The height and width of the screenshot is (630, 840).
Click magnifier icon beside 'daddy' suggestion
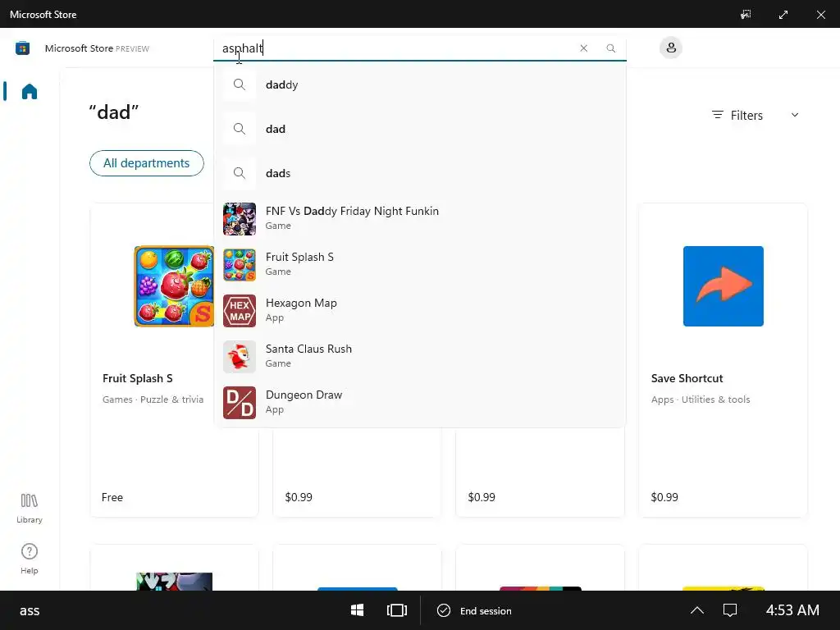point(240,84)
